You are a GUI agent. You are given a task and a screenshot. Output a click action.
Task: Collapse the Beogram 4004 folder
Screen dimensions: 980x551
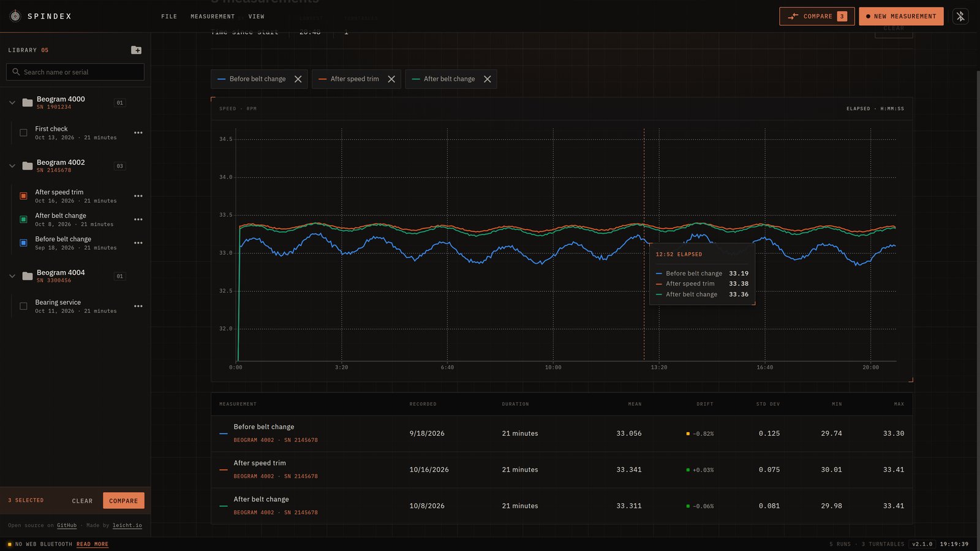(12, 276)
